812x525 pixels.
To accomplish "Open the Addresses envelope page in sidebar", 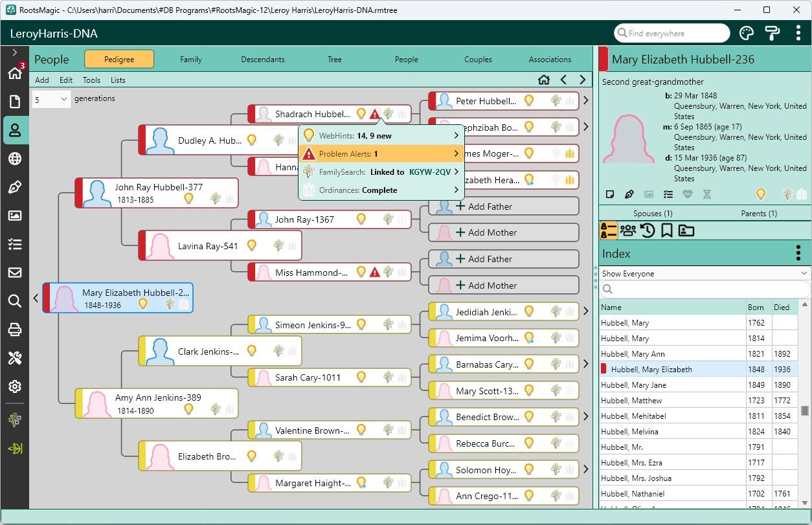I will pos(15,273).
